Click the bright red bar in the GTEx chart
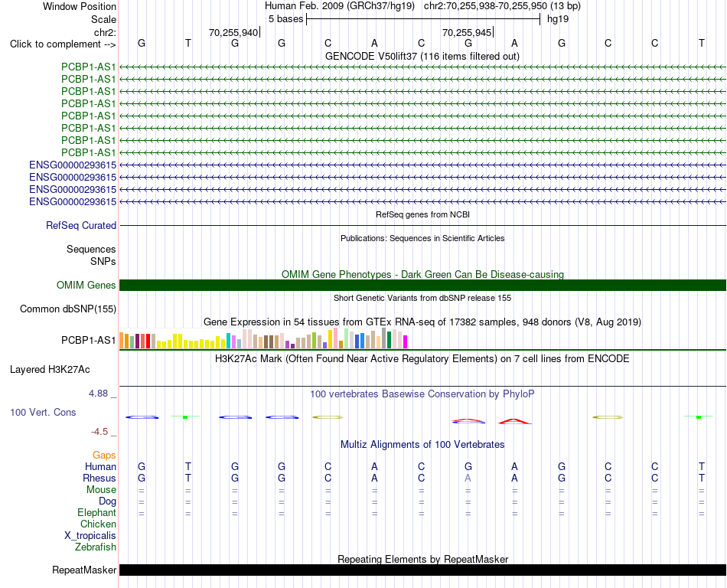 [x=148, y=341]
